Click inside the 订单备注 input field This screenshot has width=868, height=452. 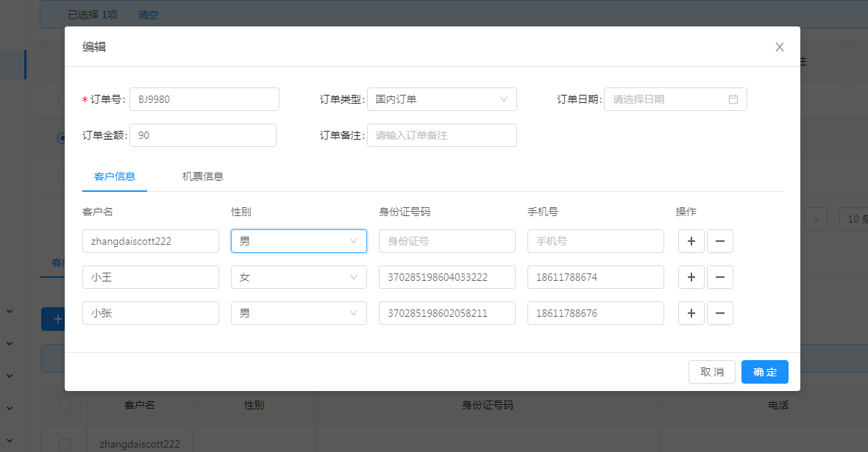click(441, 135)
